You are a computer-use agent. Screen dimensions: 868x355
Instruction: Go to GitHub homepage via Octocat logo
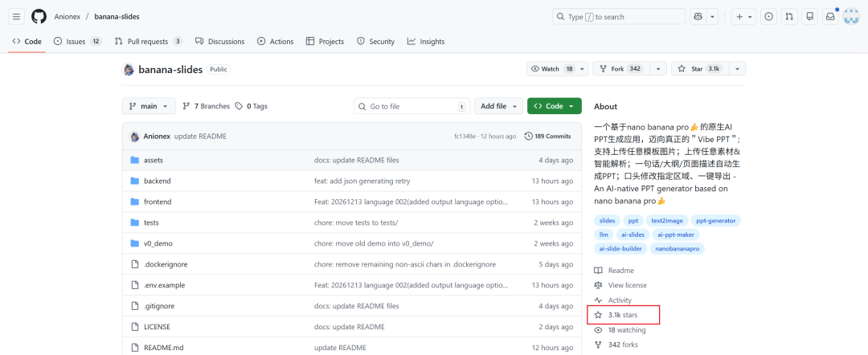tap(39, 17)
